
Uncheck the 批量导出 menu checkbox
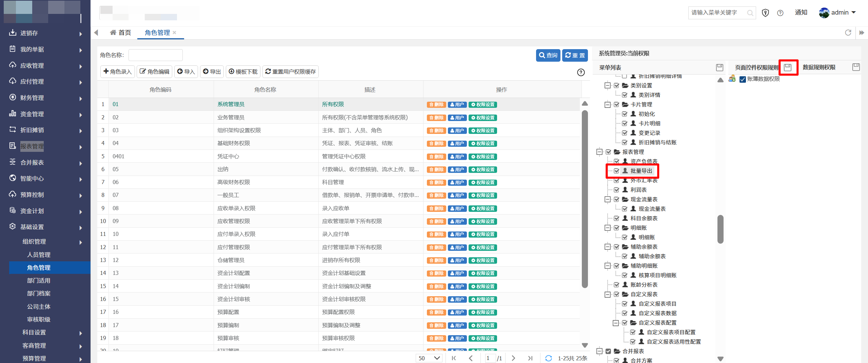(616, 171)
